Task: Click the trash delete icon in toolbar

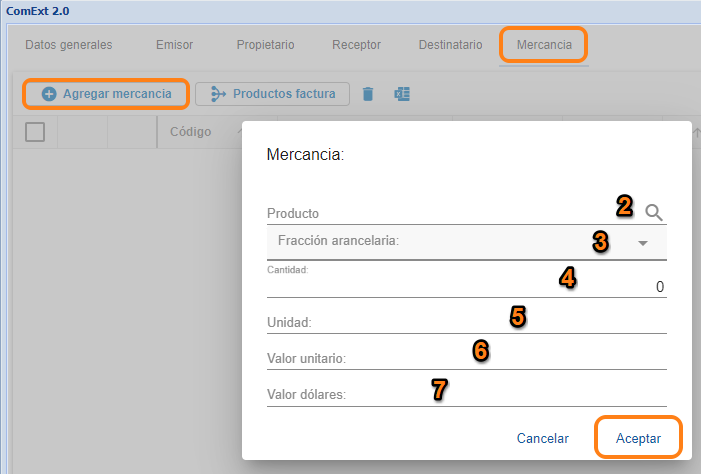Action: point(368,94)
